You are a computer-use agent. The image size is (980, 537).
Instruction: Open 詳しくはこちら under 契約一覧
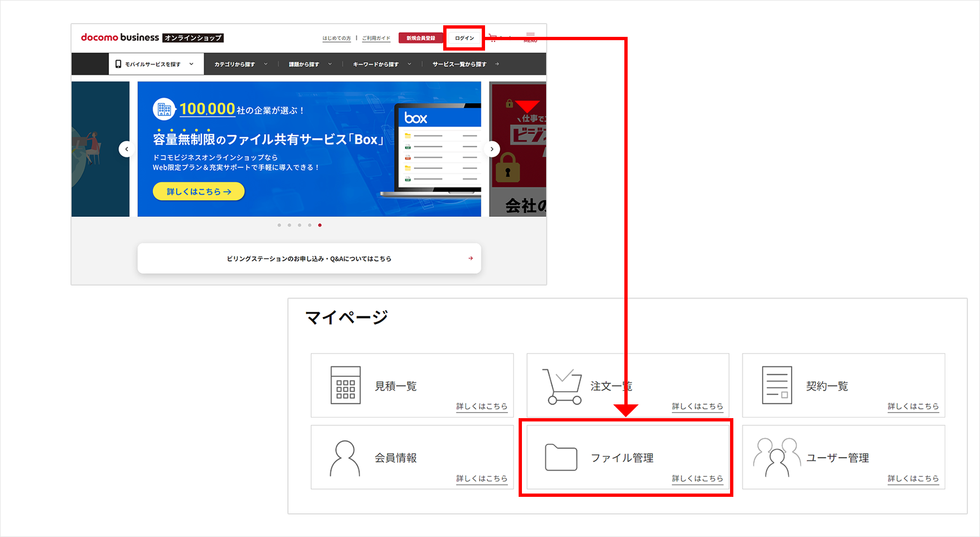tap(913, 406)
